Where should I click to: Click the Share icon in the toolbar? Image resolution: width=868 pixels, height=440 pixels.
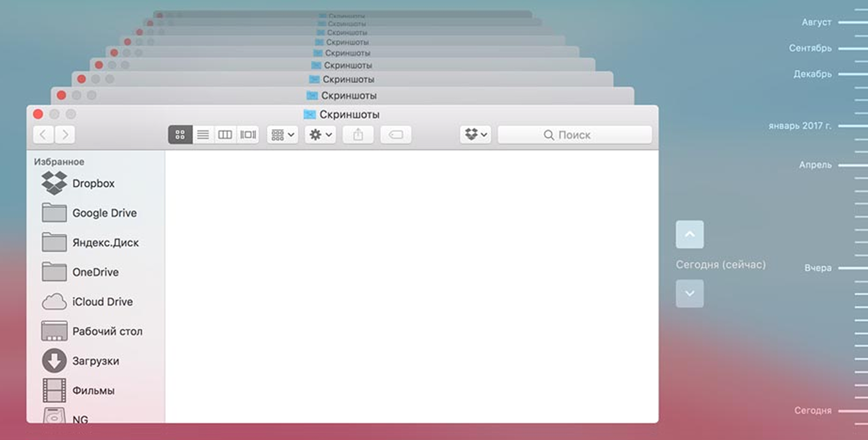358,134
